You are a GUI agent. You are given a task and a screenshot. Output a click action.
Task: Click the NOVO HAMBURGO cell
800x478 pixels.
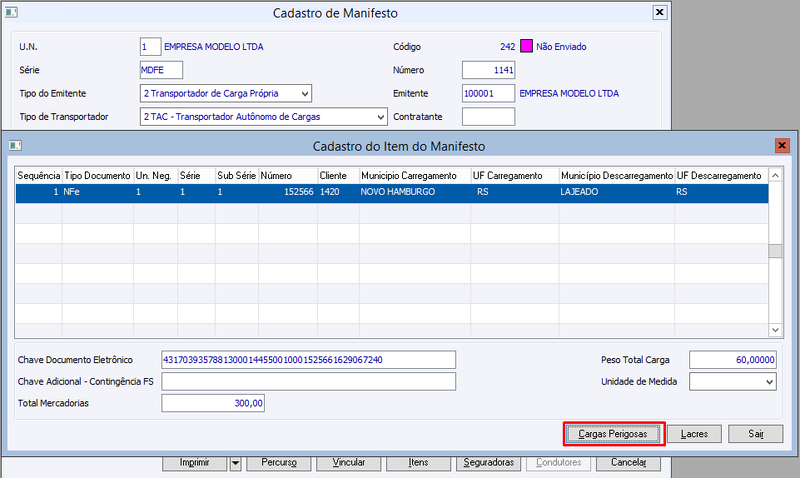point(415,192)
